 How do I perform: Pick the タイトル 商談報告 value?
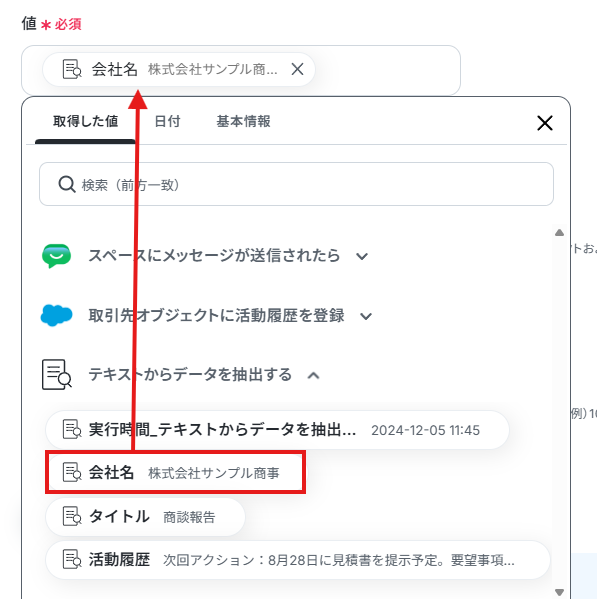145,517
